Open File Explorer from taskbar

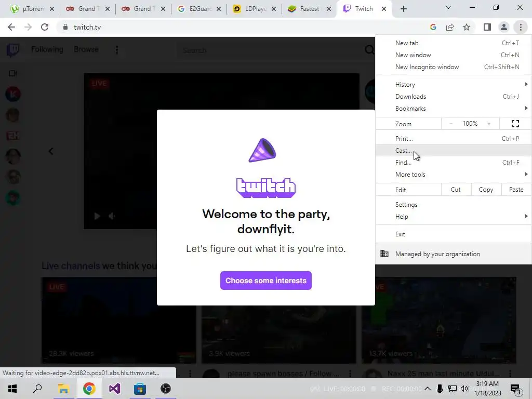click(x=63, y=389)
